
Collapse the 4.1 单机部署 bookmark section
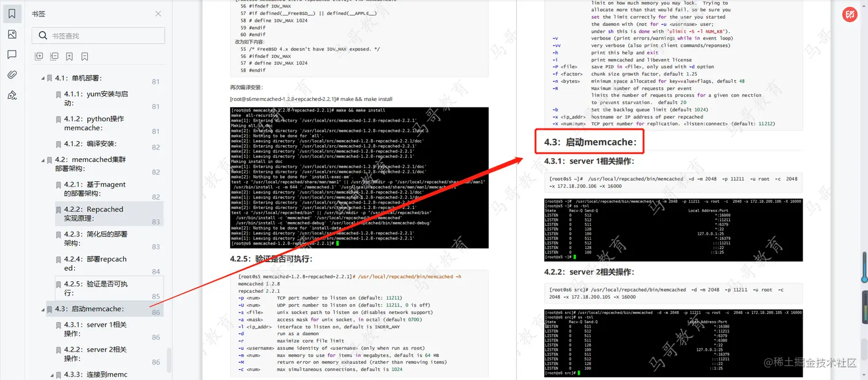(x=42, y=77)
